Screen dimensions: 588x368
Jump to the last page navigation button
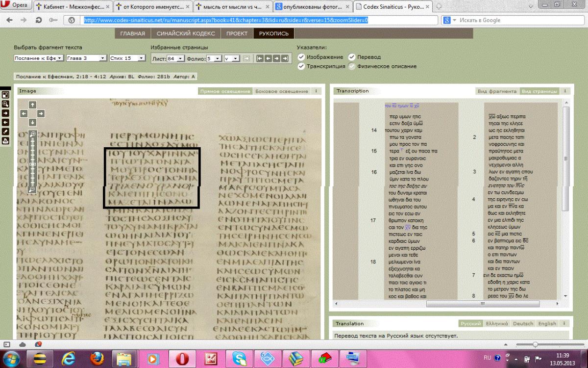tap(284, 58)
